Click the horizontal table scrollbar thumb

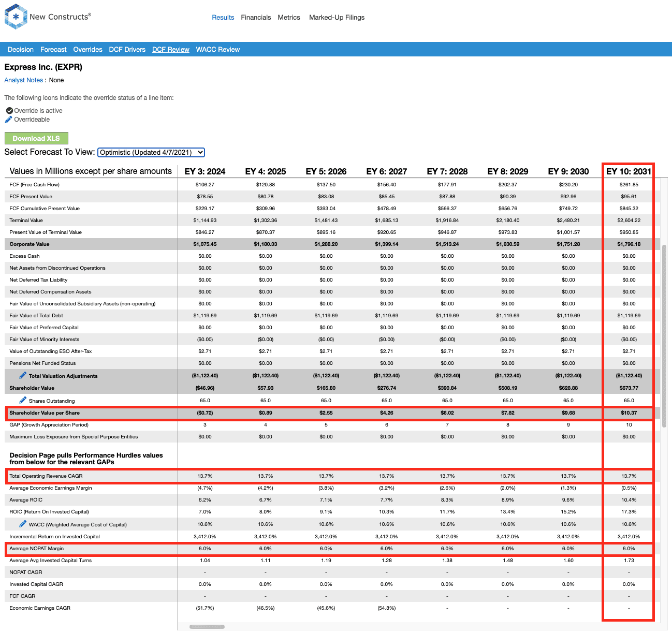point(207,627)
